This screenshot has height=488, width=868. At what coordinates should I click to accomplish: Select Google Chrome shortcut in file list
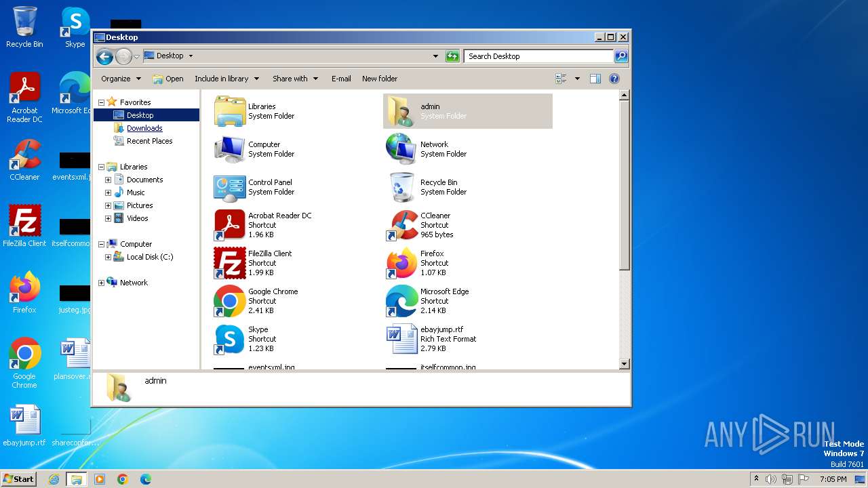coord(230,301)
